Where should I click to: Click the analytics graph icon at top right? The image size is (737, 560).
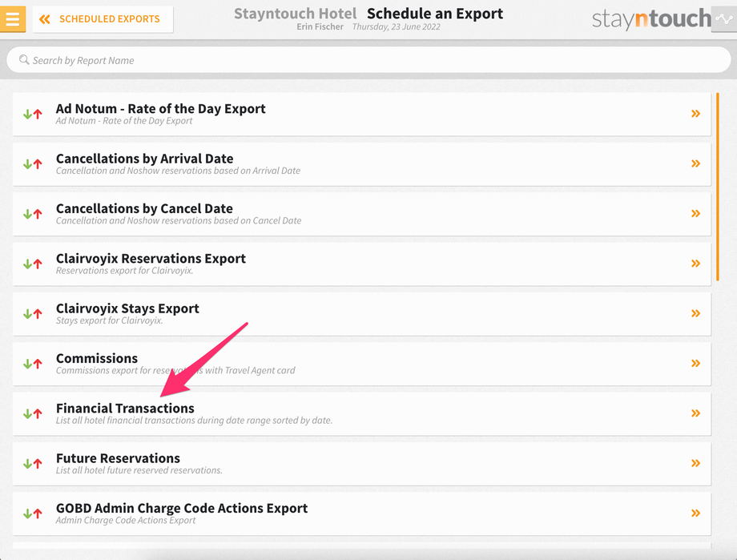tap(724, 19)
